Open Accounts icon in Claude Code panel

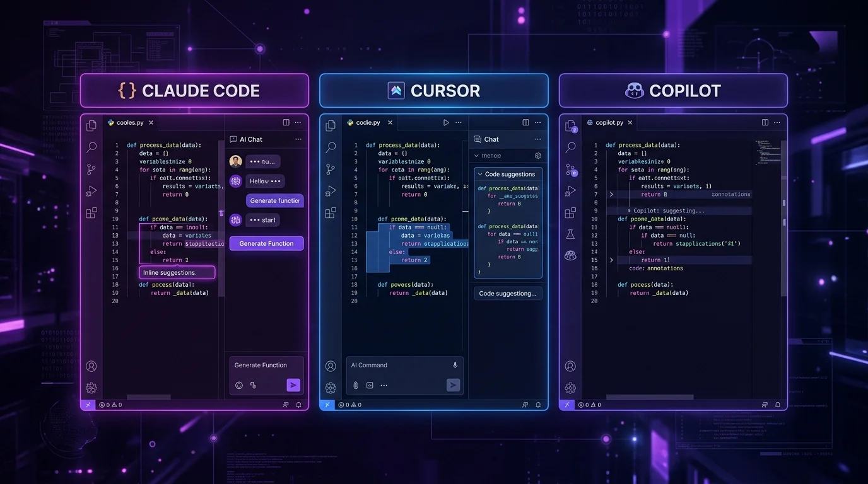pos(91,366)
